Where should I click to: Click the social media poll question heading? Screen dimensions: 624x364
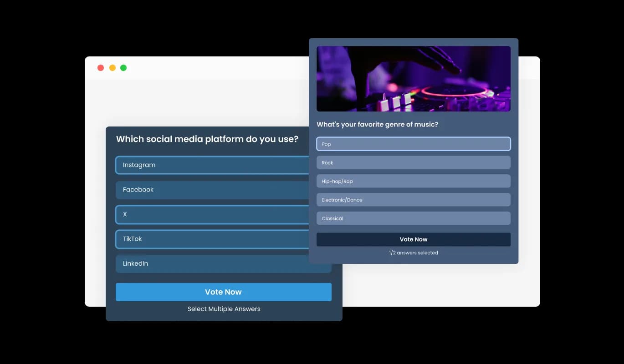point(207,139)
